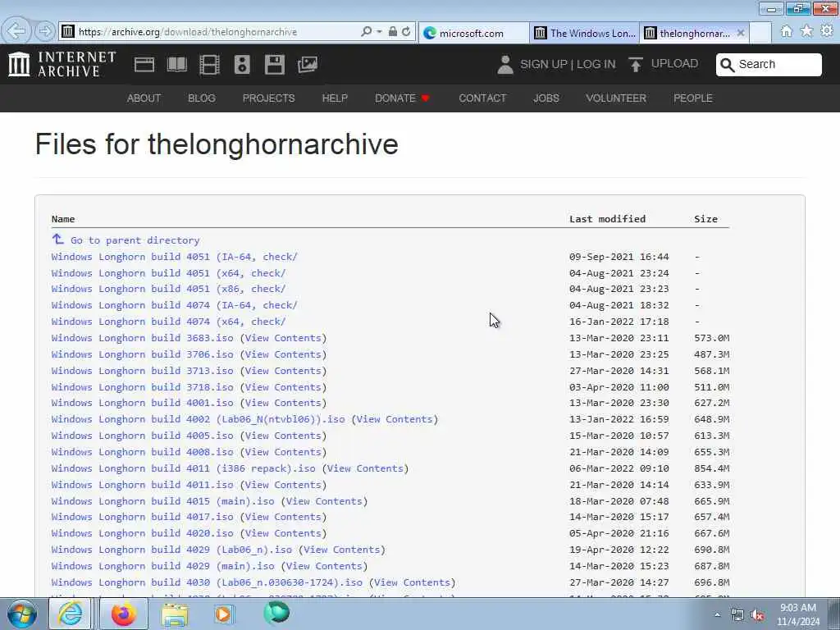
Task: Open the HELP menu link
Action: pos(335,98)
